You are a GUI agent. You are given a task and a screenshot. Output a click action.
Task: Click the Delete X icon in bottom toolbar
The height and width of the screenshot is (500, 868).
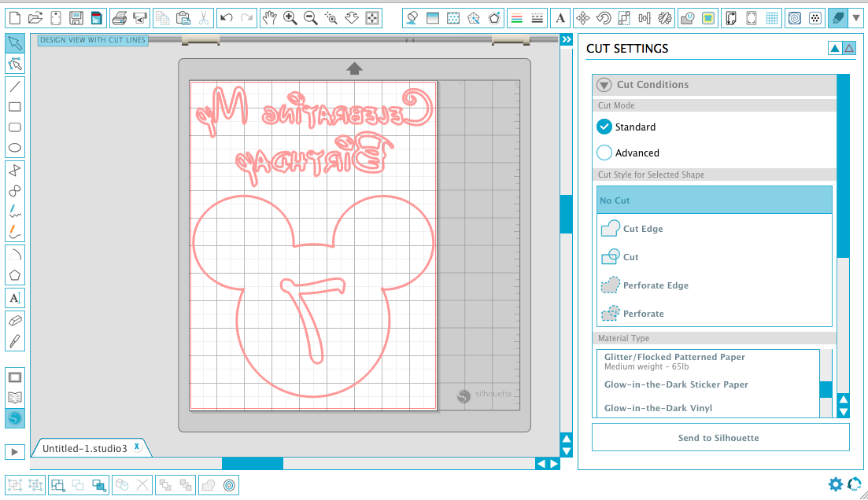(x=142, y=486)
